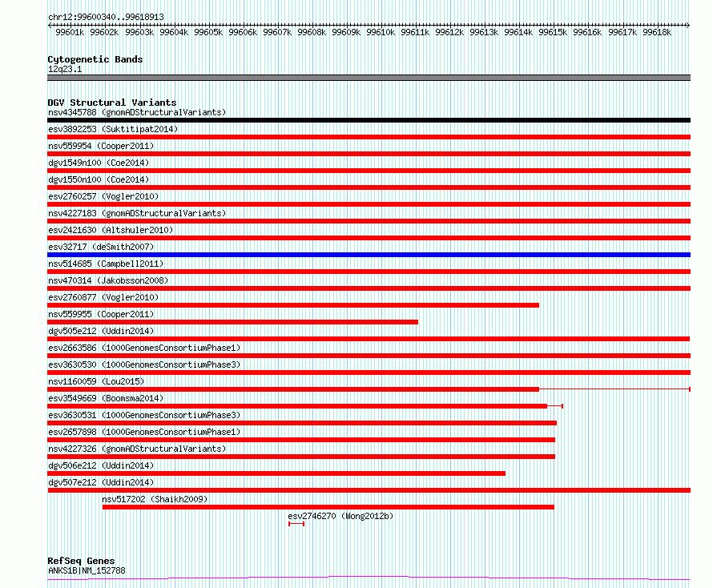Click the 99601k ruler tick label

(x=70, y=32)
